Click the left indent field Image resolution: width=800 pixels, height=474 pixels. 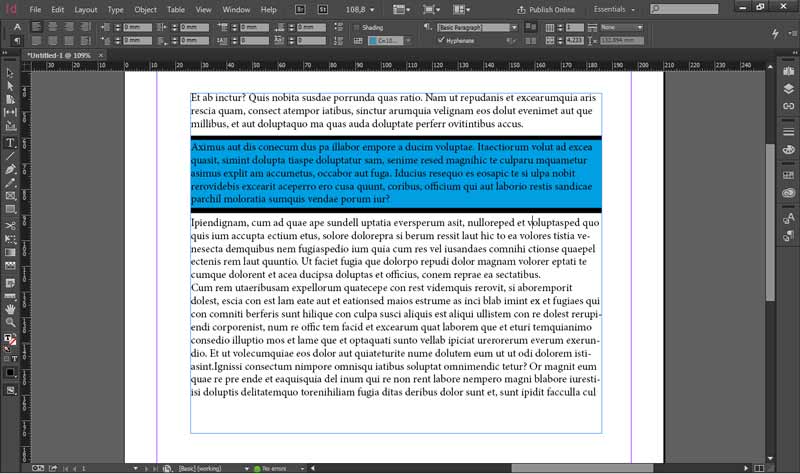pos(137,27)
